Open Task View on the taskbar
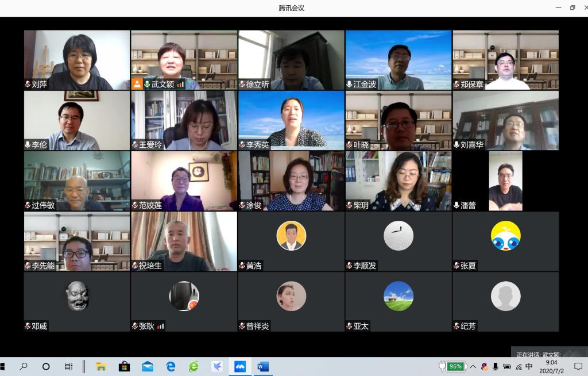 (x=68, y=367)
